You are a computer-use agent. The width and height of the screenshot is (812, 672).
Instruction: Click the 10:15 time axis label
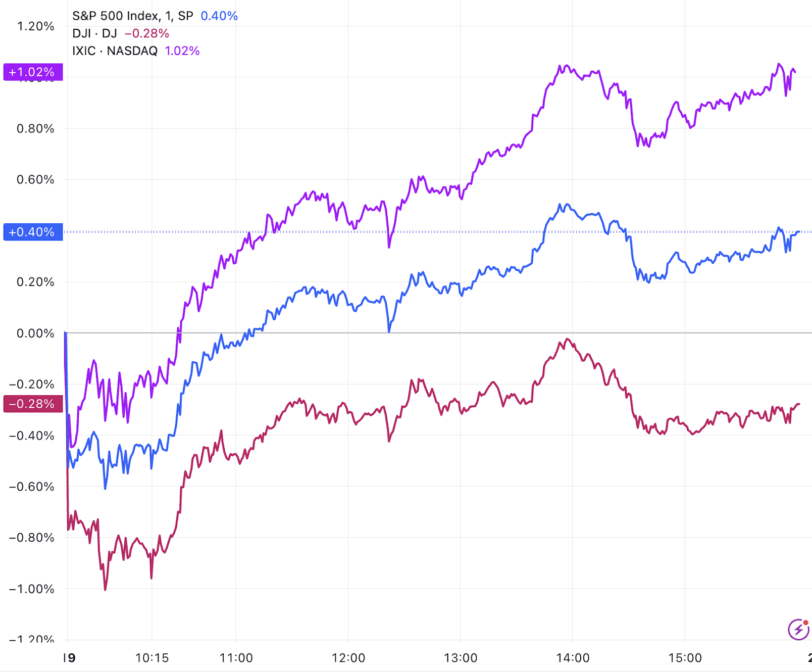tap(152, 658)
